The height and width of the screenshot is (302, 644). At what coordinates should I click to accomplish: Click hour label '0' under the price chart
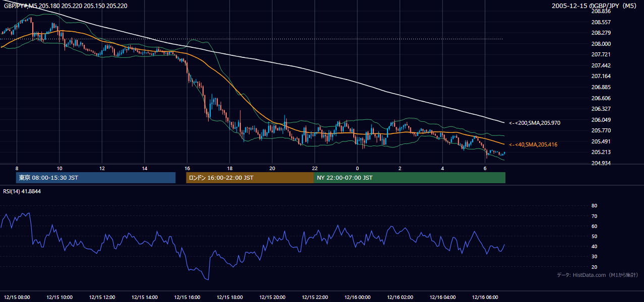tap(357, 168)
